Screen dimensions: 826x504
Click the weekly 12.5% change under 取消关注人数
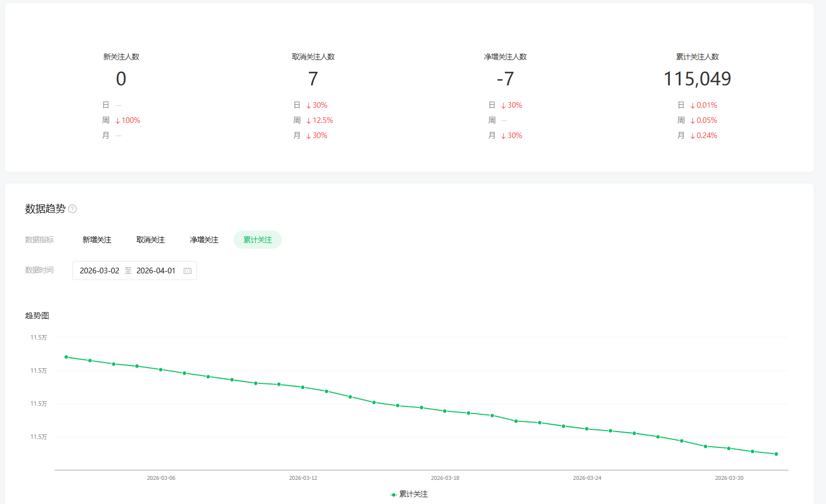tap(320, 120)
